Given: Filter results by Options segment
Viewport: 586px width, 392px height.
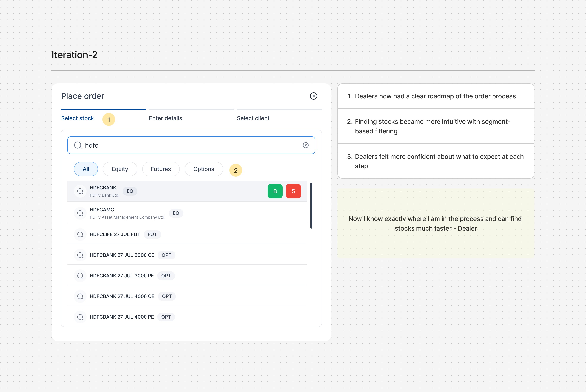Looking at the screenshot, I should click(x=204, y=169).
